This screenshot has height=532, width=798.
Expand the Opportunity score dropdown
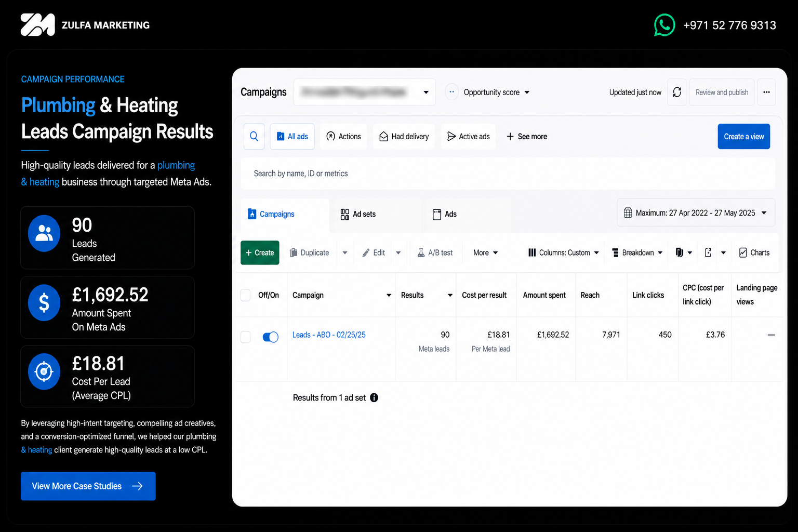point(527,92)
